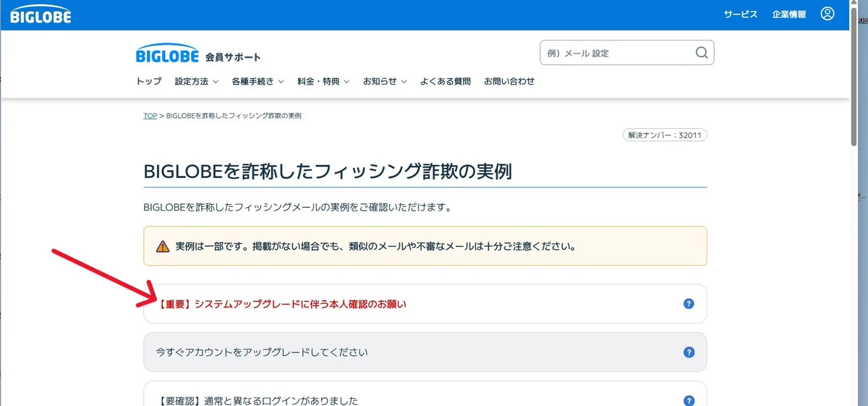The height and width of the screenshot is (406, 868).
Task: Expand 【重要】システムアップグレードに伴う本人確認のお願い
Action: [425, 304]
